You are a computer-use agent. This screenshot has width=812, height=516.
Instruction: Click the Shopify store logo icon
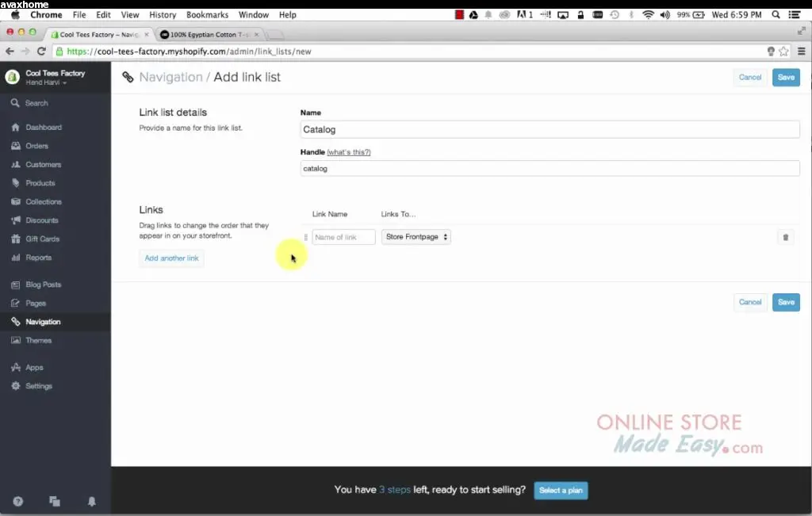[x=13, y=77]
